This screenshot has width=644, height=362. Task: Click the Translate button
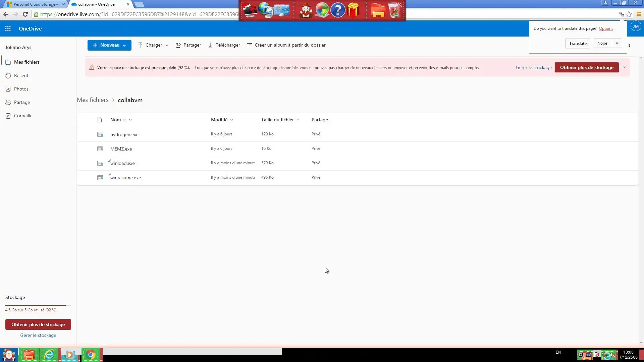coord(578,44)
